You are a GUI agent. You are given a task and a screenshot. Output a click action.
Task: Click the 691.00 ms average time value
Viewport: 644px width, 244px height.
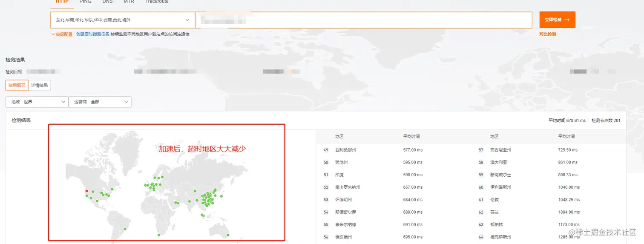point(413,224)
